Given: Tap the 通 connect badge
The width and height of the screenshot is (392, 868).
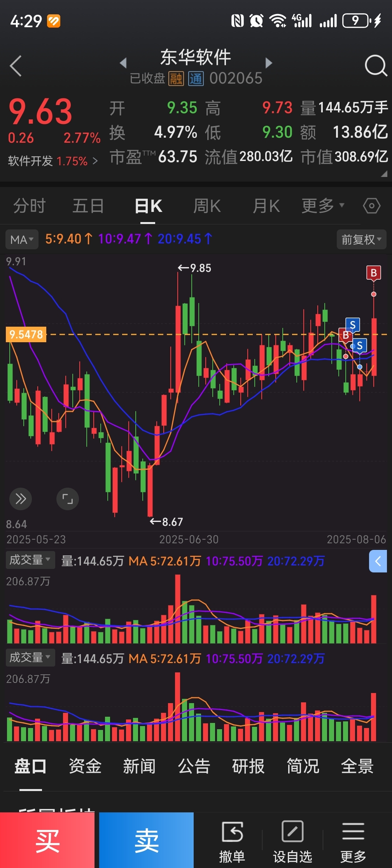Looking at the screenshot, I should [x=196, y=79].
